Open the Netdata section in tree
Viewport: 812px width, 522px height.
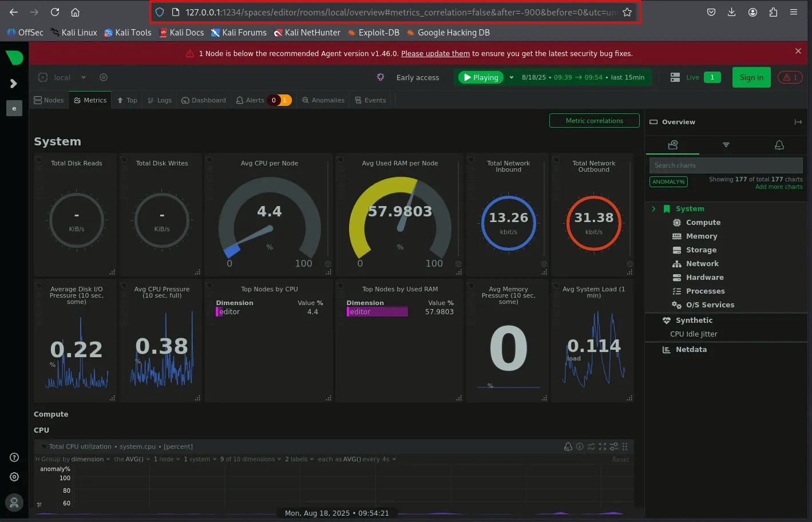(x=691, y=350)
